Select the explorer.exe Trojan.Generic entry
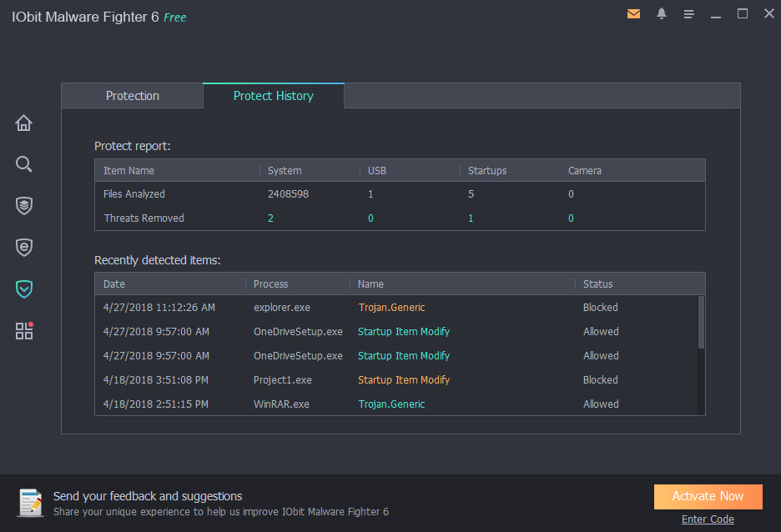The width and height of the screenshot is (781, 532). click(x=396, y=308)
